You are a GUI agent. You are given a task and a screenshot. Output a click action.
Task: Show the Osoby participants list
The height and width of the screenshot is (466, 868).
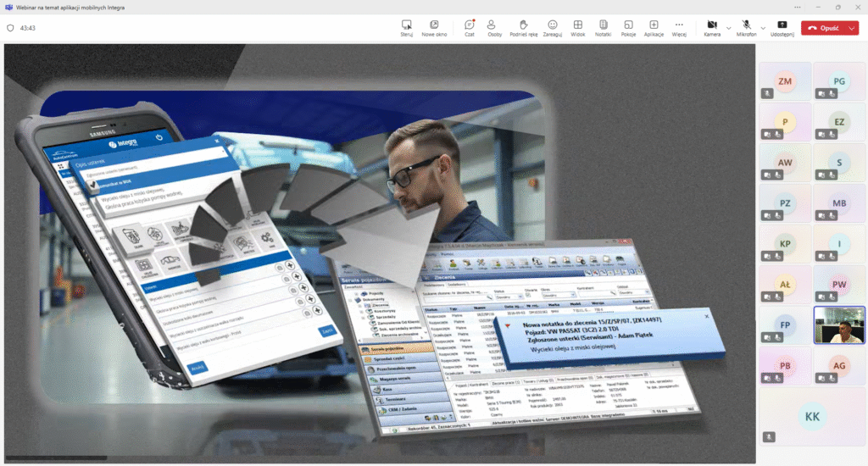[x=494, y=28]
